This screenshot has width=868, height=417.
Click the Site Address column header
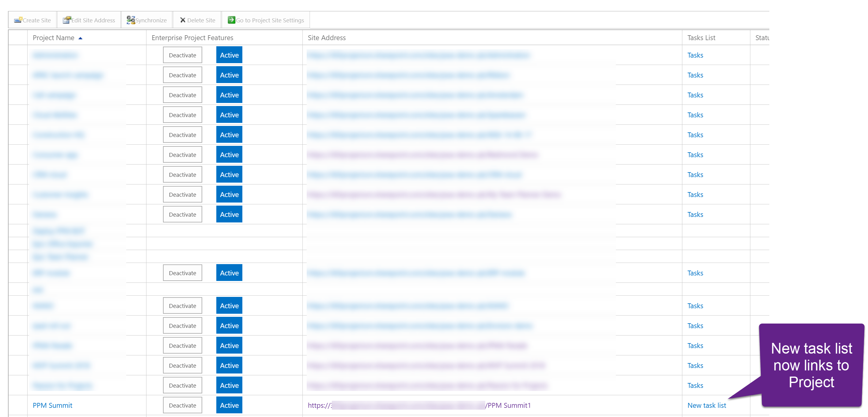[x=326, y=38]
